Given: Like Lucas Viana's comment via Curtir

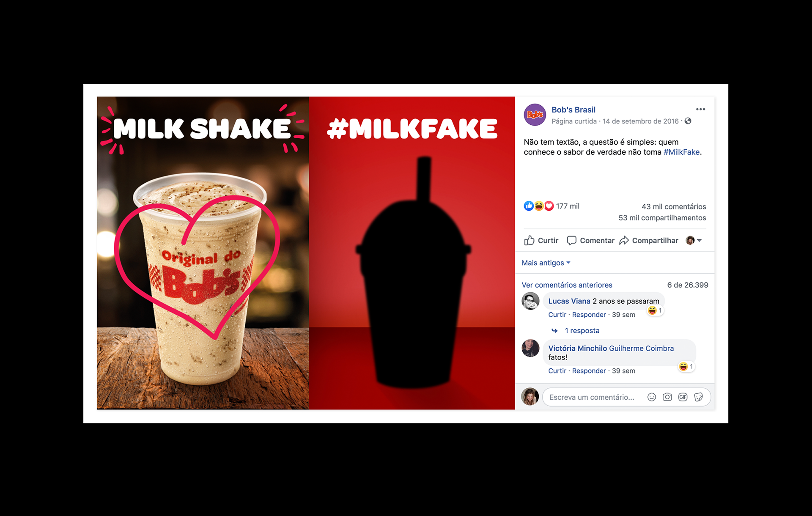Looking at the screenshot, I should [557, 315].
